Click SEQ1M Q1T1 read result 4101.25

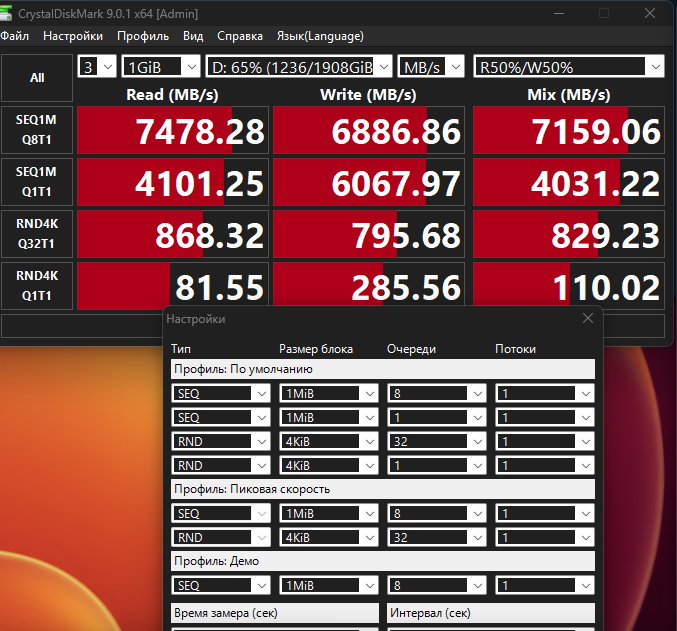point(173,182)
